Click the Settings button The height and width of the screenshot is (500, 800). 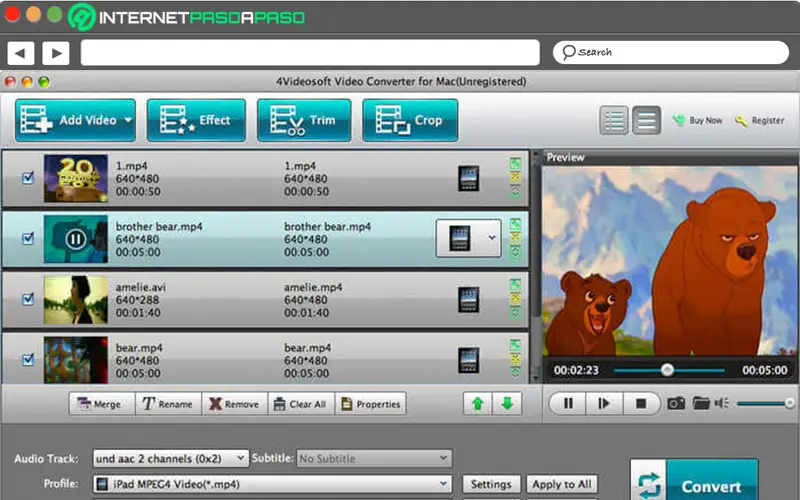(x=491, y=484)
